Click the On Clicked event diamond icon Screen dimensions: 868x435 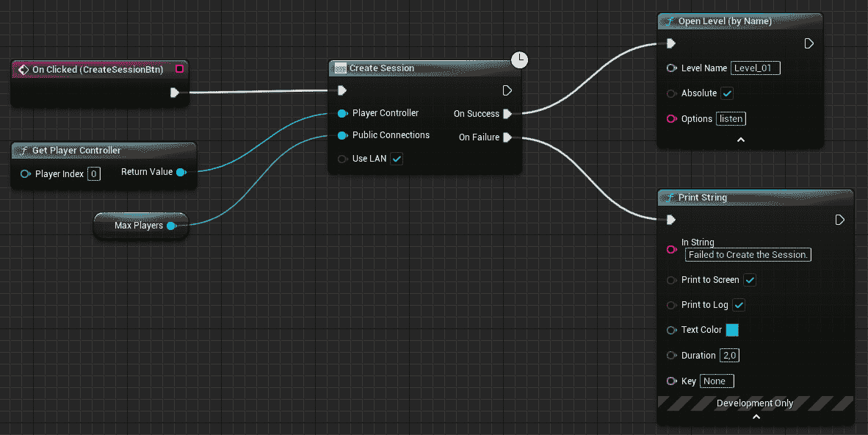click(23, 70)
